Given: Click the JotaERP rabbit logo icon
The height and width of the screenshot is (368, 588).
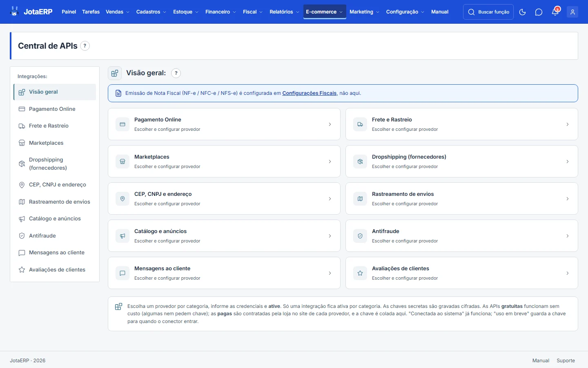Looking at the screenshot, I should (15, 11).
